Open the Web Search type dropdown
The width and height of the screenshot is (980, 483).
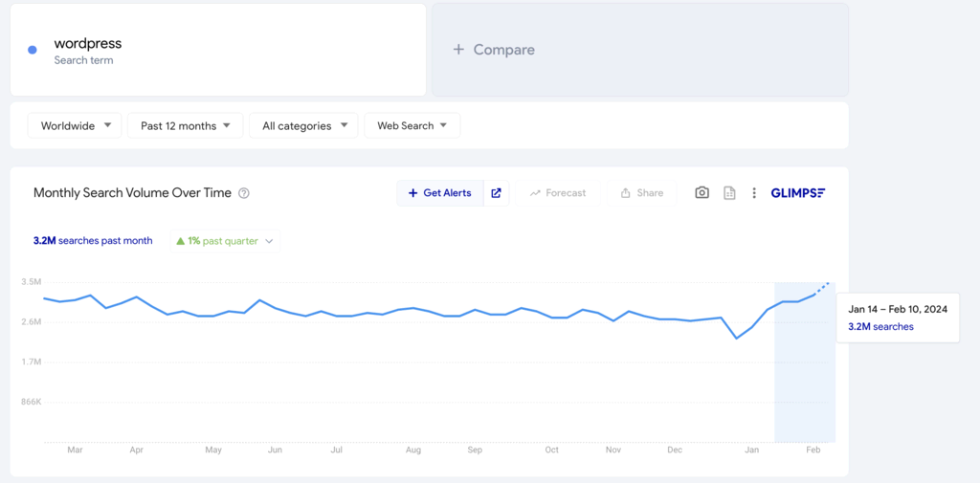pyautogui.click(x=412, y=125)
